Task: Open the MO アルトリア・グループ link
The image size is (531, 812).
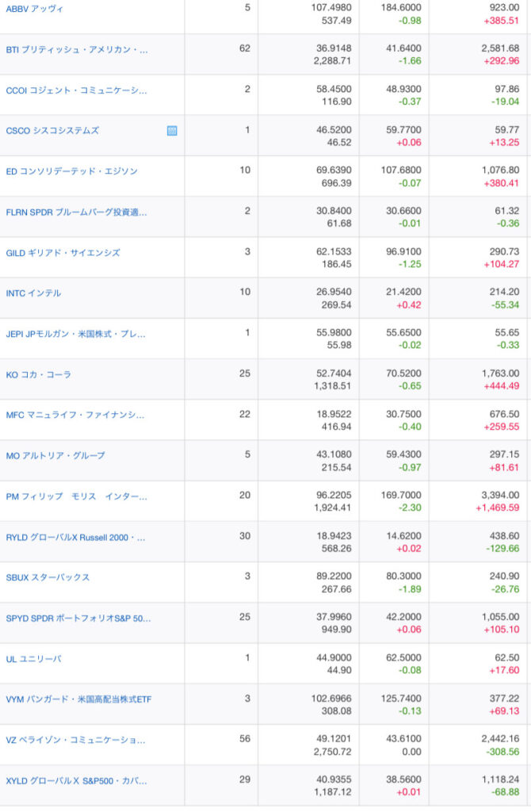Action: pos(55,456)
